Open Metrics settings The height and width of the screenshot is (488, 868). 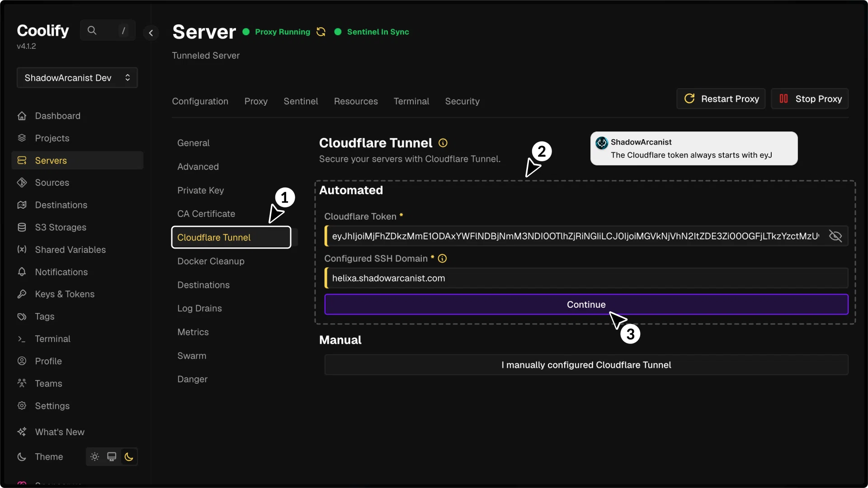pos(193,332)
